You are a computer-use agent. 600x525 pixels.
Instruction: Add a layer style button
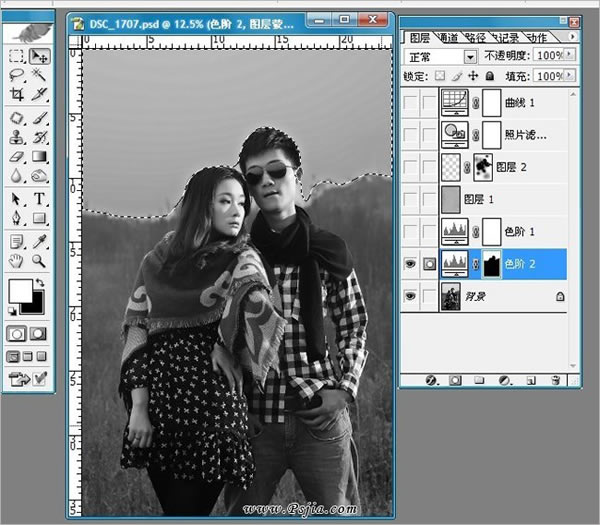coord(431,380)
